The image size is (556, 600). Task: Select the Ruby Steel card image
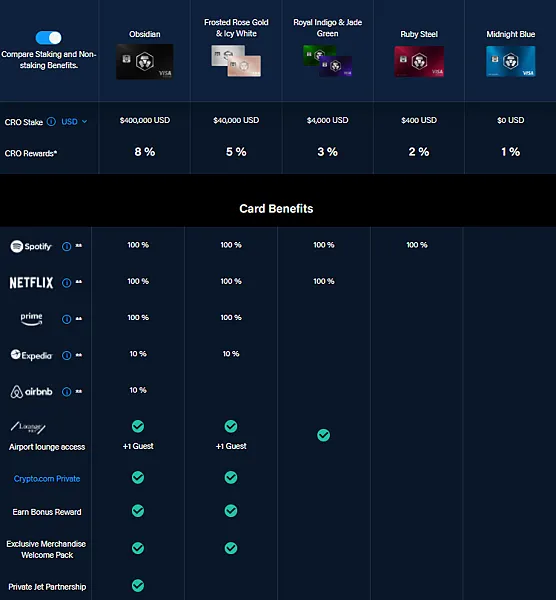[419, 61]
